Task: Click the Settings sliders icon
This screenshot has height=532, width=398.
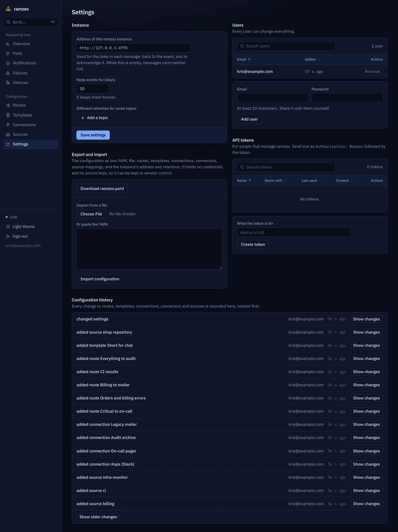Action: pyautogui.click(x=8, y=144)
